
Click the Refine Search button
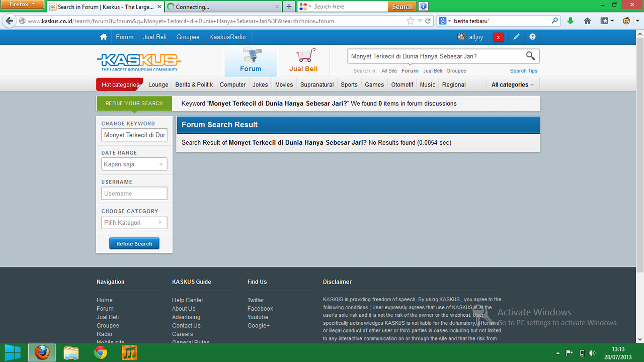coord(134,243)
